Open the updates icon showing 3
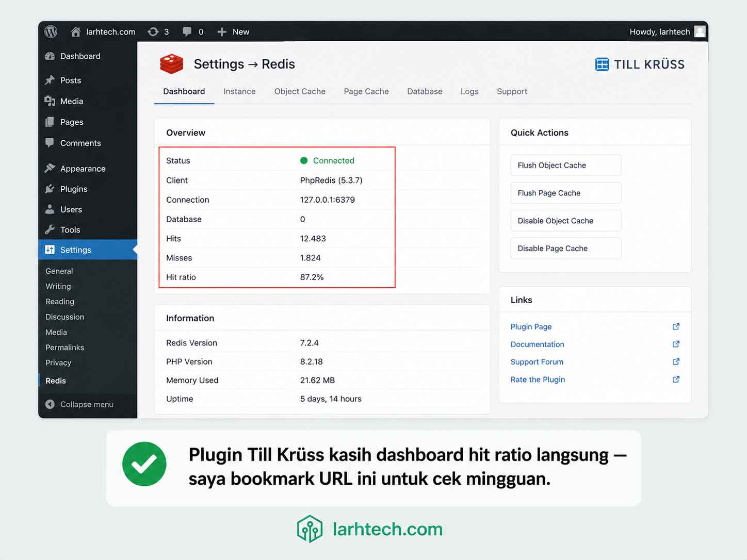Image resolution: width=747 pixels, height=560 pixels. [153, 31]
